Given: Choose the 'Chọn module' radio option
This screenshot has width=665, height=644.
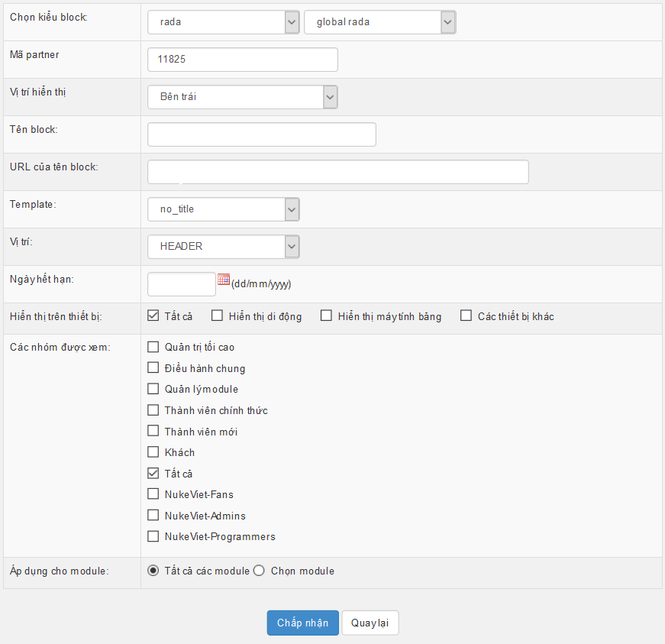Looking at the screenshot, I should coord(259,571).
